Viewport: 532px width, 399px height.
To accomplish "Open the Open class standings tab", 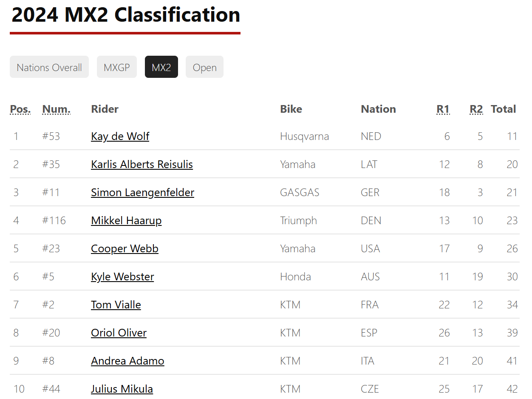I will click(x=204, y=67).
